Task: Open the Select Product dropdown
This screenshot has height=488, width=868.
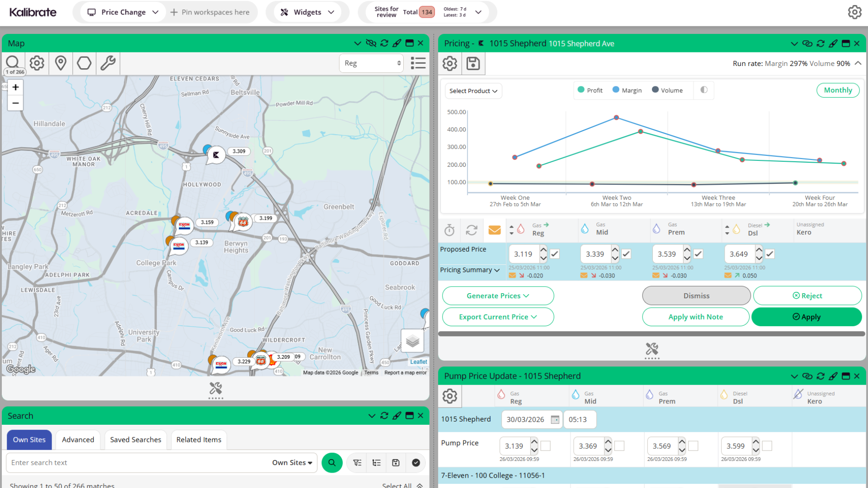Action: coord(473,91)
